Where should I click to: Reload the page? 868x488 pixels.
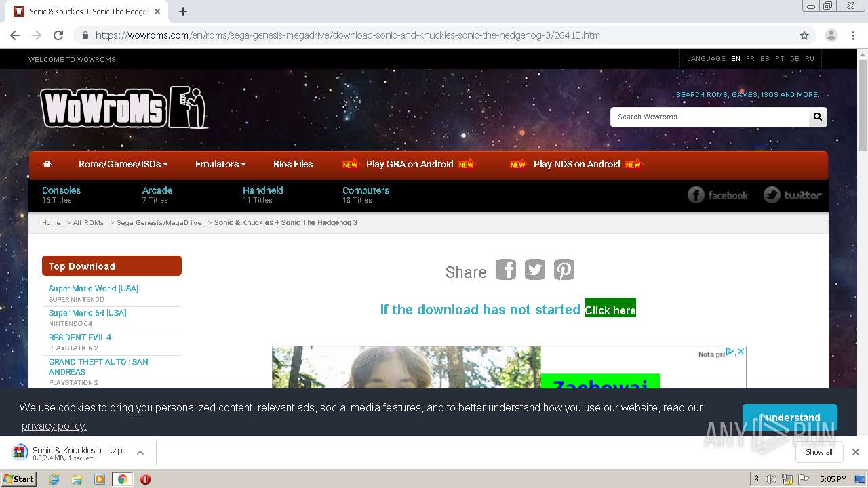(x=58, y=35)
